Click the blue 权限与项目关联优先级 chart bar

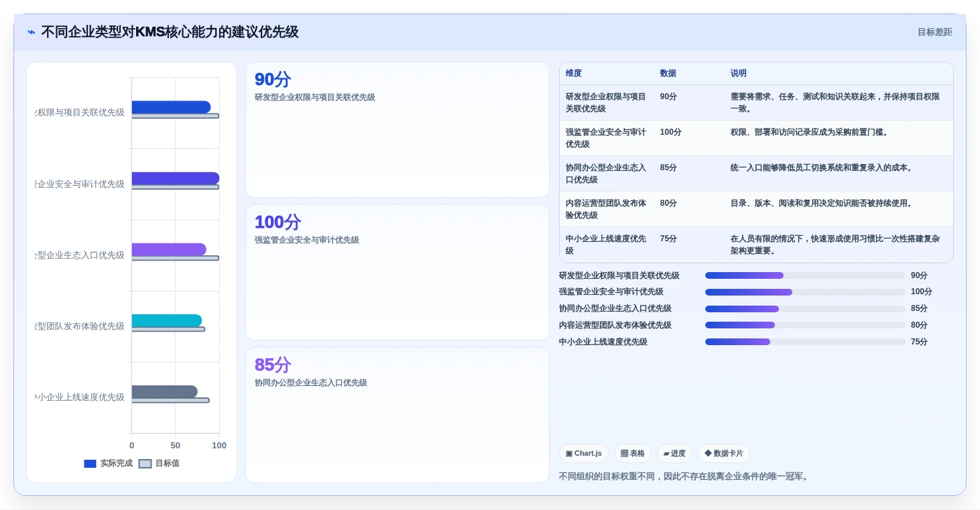coord(171,107)
